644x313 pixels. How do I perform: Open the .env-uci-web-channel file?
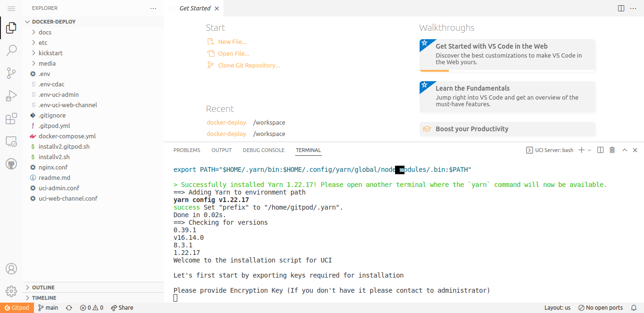click(x=93, y=105)
